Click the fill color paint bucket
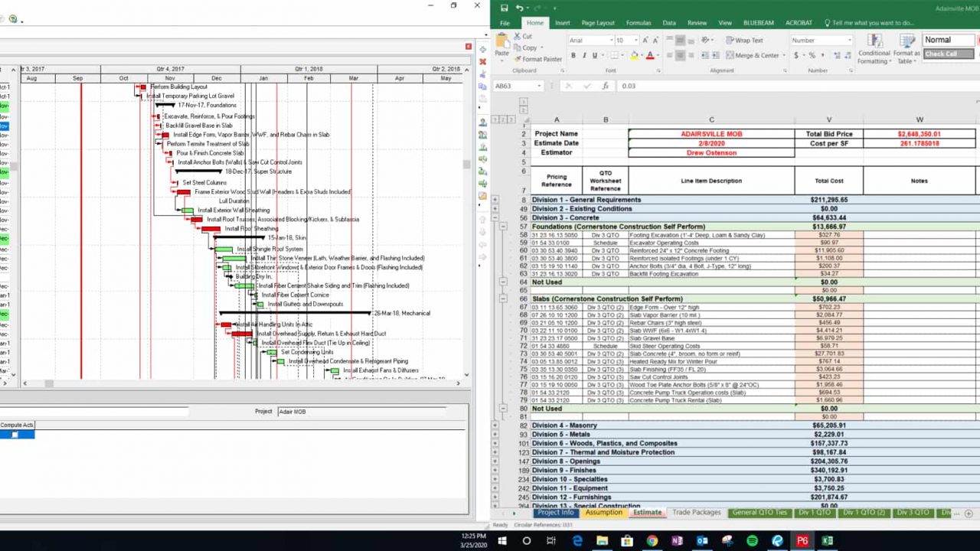Viewport: 980px width, 551px height. pyautogui.click(x=634, y=55)
